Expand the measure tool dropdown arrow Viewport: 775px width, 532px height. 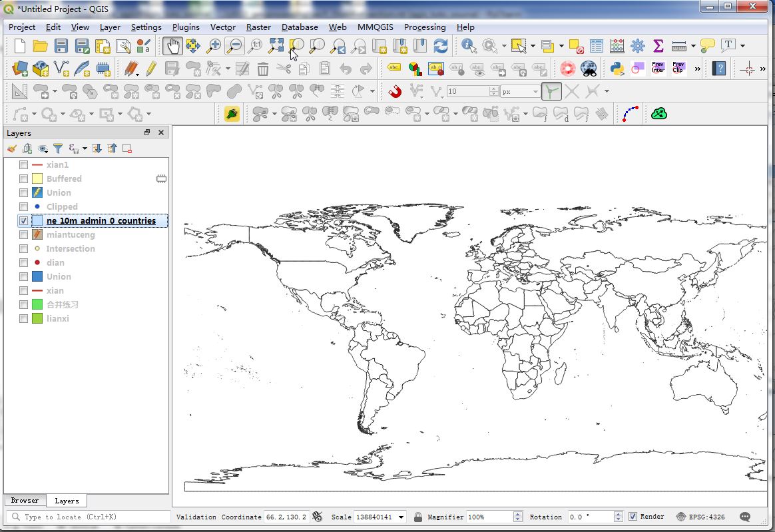pyautogui.click(x=693, y=46)
